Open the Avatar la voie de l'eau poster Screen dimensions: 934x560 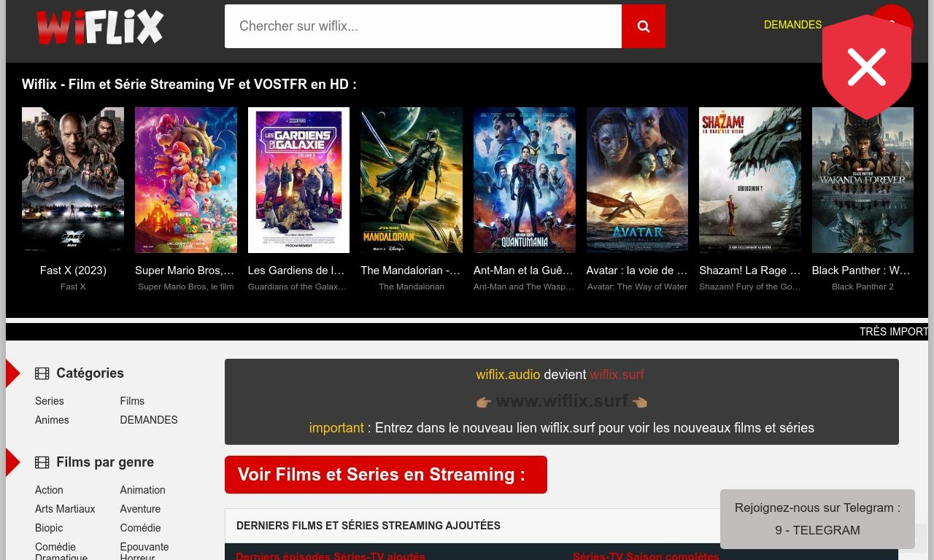point(637,180)
